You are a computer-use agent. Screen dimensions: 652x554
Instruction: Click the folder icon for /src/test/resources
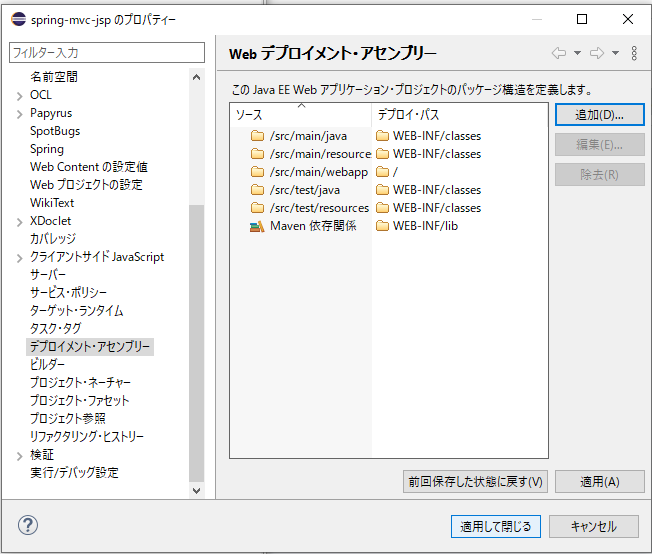(257, 208)
